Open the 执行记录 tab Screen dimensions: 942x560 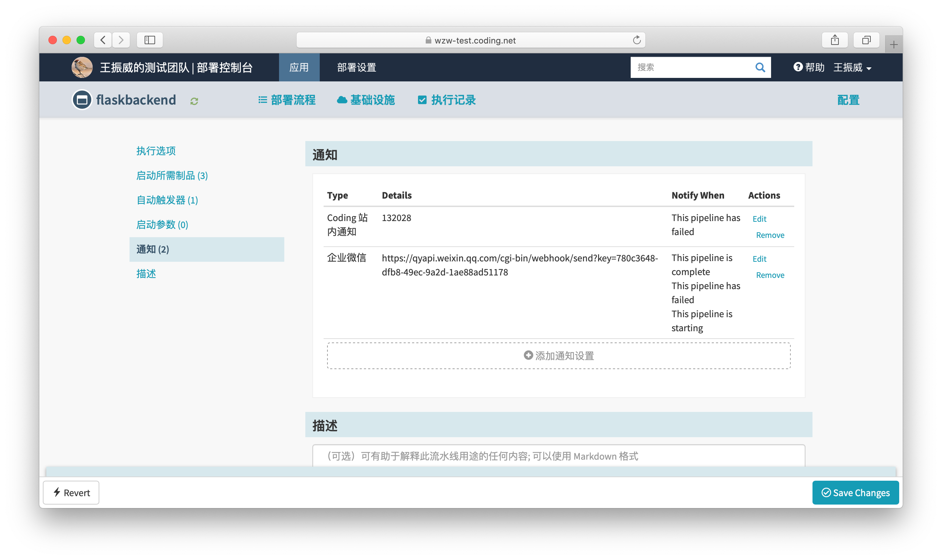click(447, 100)
